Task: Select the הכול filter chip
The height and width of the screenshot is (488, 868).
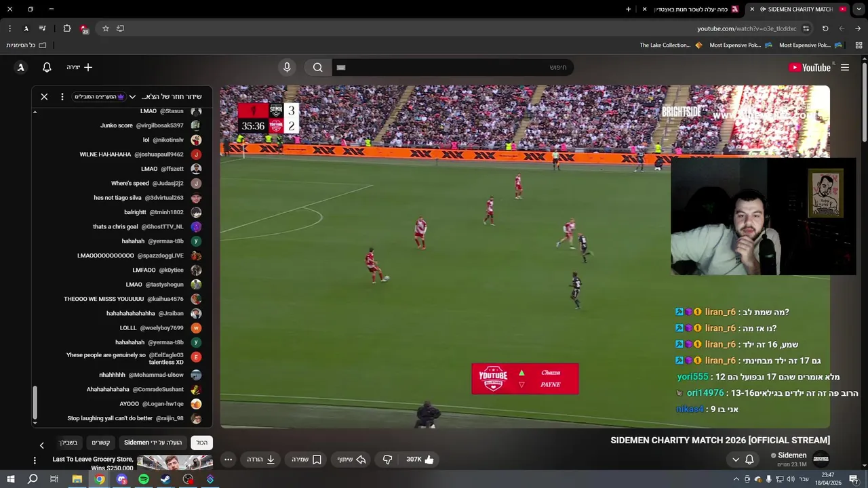Action: (x=202, y=443)
